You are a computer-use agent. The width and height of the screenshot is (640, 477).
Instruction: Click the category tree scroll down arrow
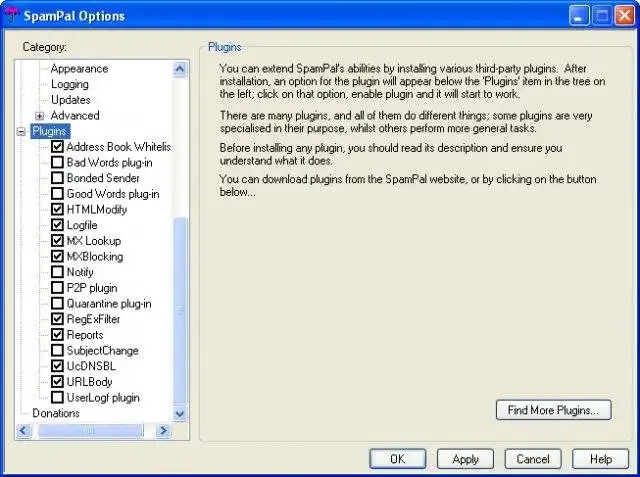tap(180, 414)
